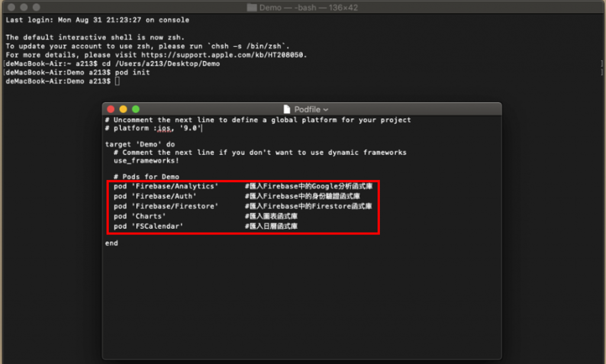Minimize the Podfile window with yellow button
The width and height of the screenshot is (606, 364).
click(123, 109)
